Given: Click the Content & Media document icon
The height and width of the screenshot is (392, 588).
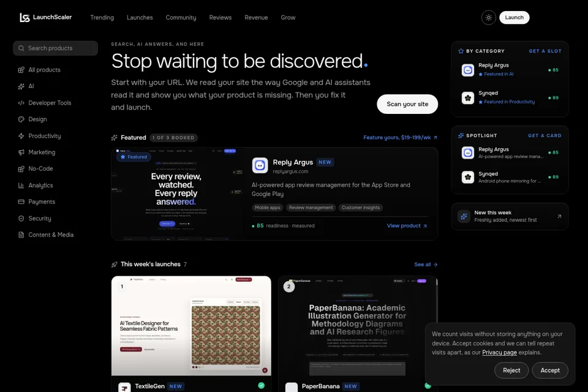Looking at the screenshot, I should 21,235.
